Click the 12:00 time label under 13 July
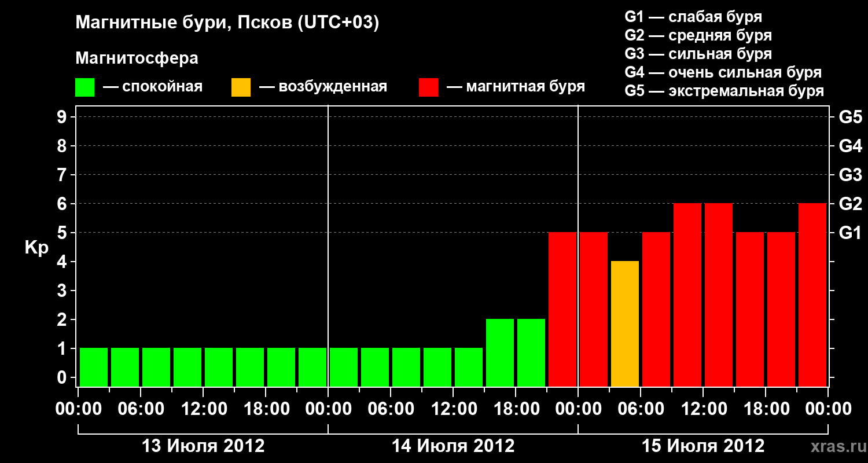The width and height of the screenshot is (868, 463). coord(203,409)
